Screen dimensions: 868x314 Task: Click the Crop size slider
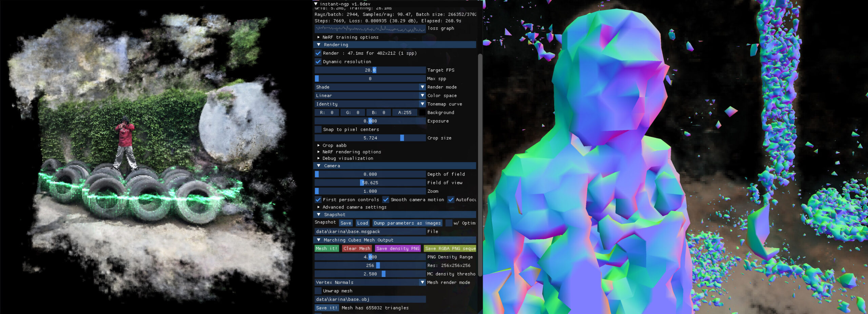370,138
